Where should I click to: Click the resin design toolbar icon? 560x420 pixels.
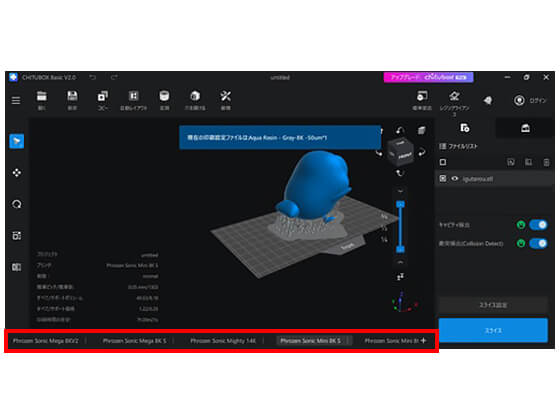point(454,96)
